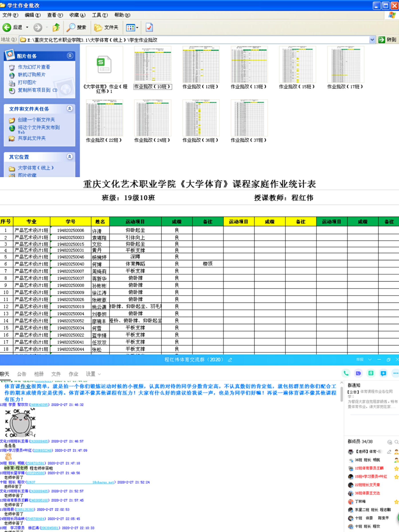Select thumbnail 作业批改（17班）
Image resolution: width=399 pixels, height=532 pixels.
(x=346, y=65)
